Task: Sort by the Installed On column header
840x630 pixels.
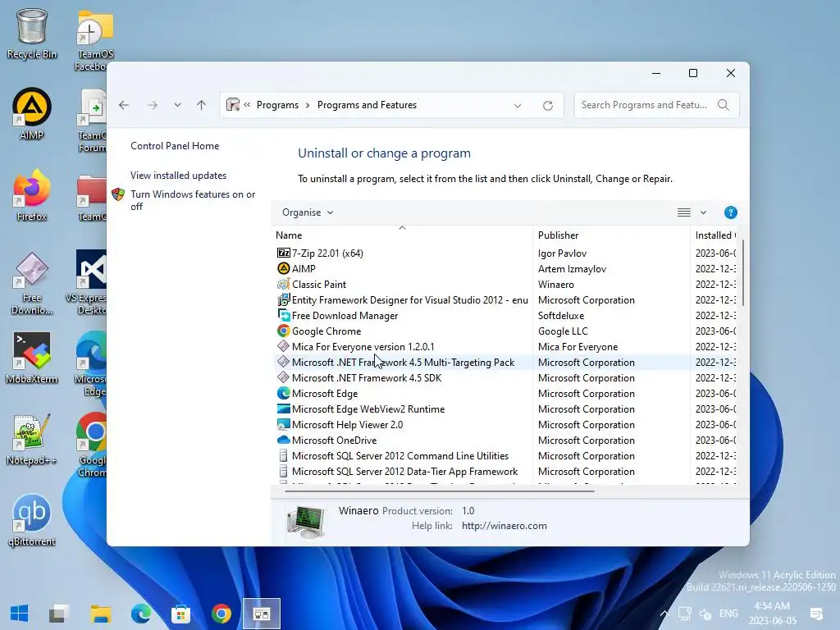Action: click(x=714, y=235)
